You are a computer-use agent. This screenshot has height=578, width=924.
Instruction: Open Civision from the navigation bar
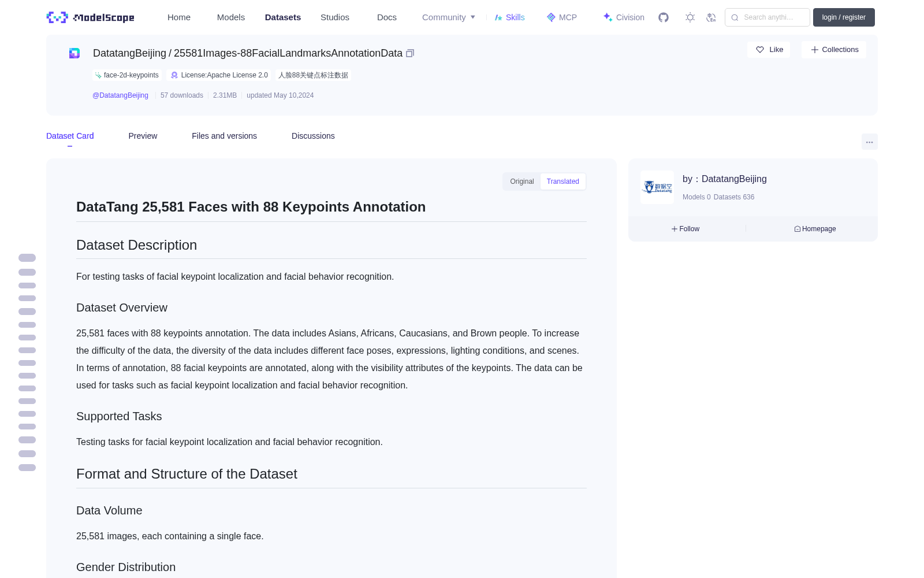[624, 17]
